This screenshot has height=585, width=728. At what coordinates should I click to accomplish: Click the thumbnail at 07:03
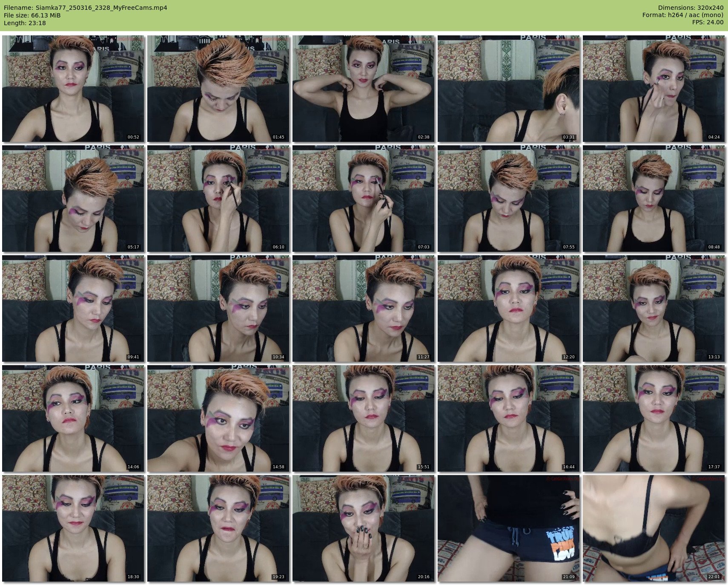click(x=364, y=199)
